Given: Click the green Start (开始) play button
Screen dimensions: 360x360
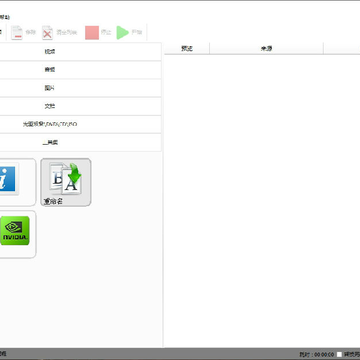Looking at the screenshot, I should pos(123,33).
